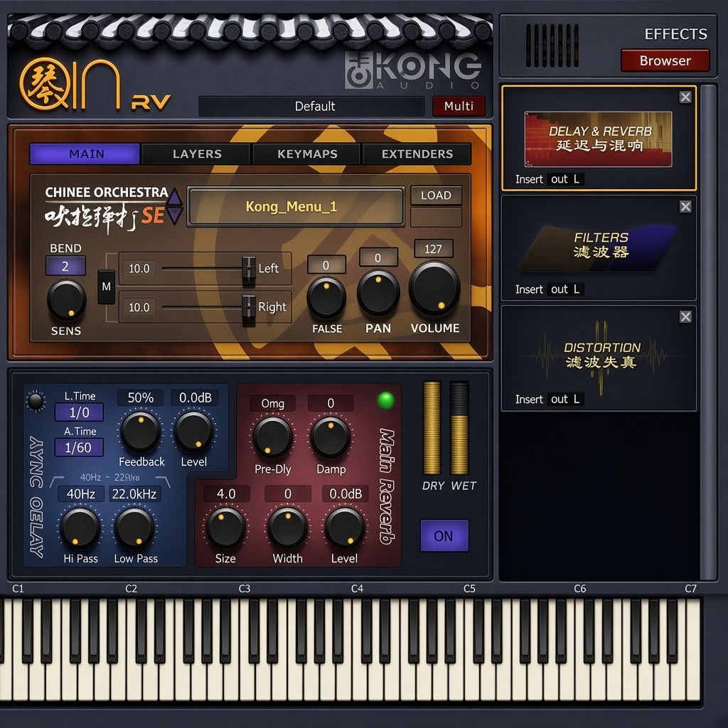728x728 pixels.
Task: Adjust the Left channel slider handle
Action: pos(249,269)
